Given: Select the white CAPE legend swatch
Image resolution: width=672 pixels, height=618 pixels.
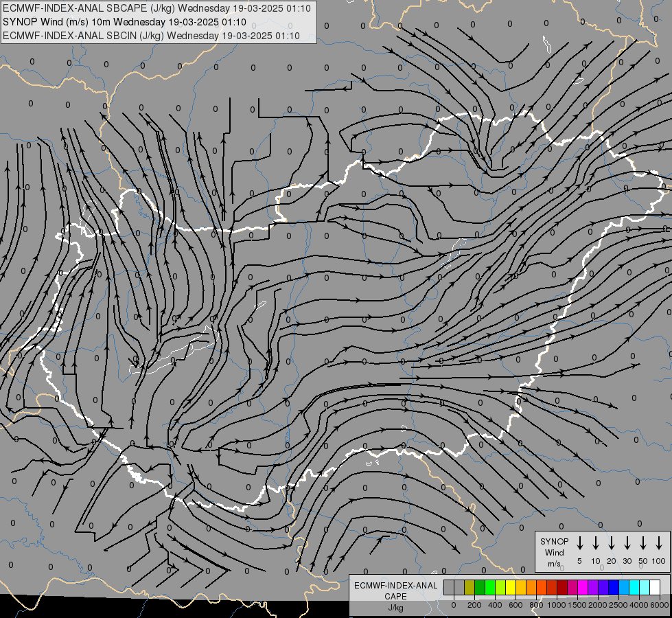Looking at the screenshot, I should (656, 588).
